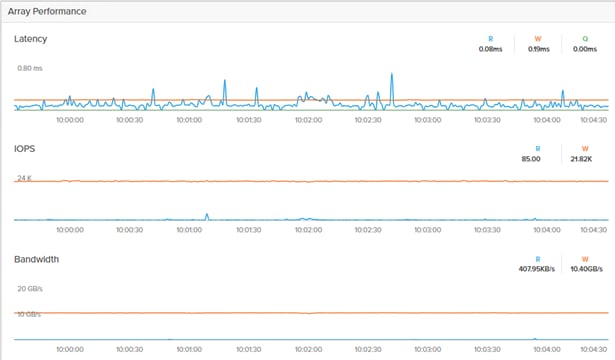Select the orange W legend in Bandwidth
Viewport: 615px width, 360px height.
pyautogui.click(x=585, y=259)
